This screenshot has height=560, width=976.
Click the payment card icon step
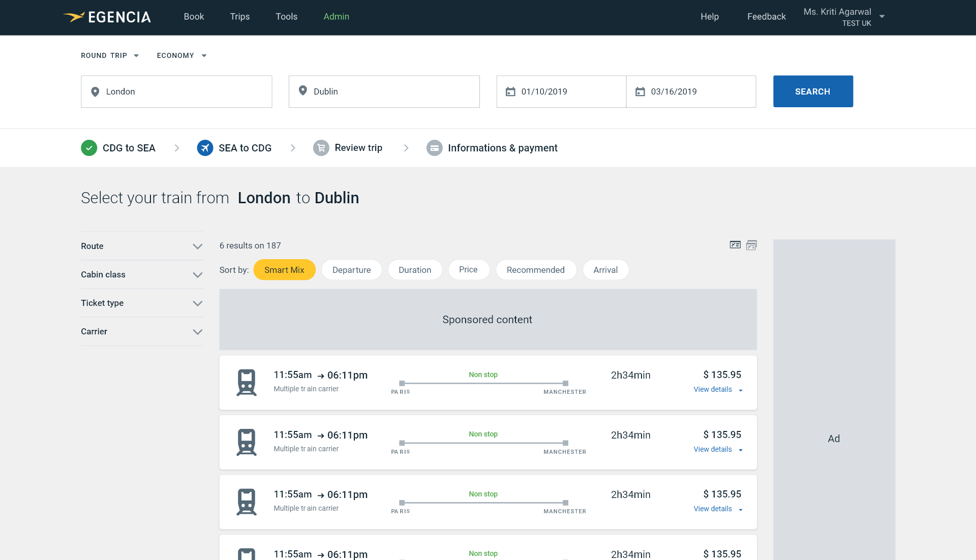click(434, 148)
